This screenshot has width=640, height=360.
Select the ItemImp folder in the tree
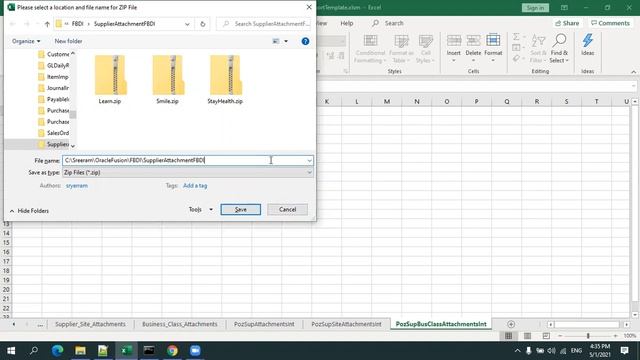coord(53,77)
